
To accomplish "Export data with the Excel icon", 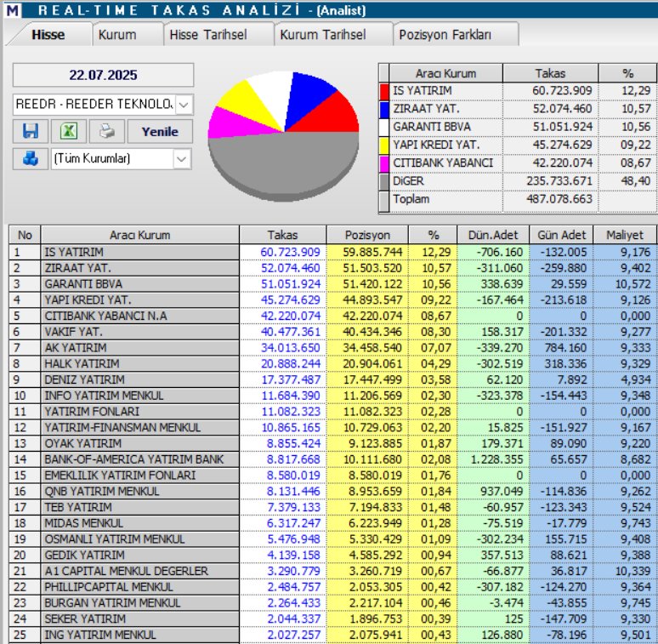I will coord(69,131).
